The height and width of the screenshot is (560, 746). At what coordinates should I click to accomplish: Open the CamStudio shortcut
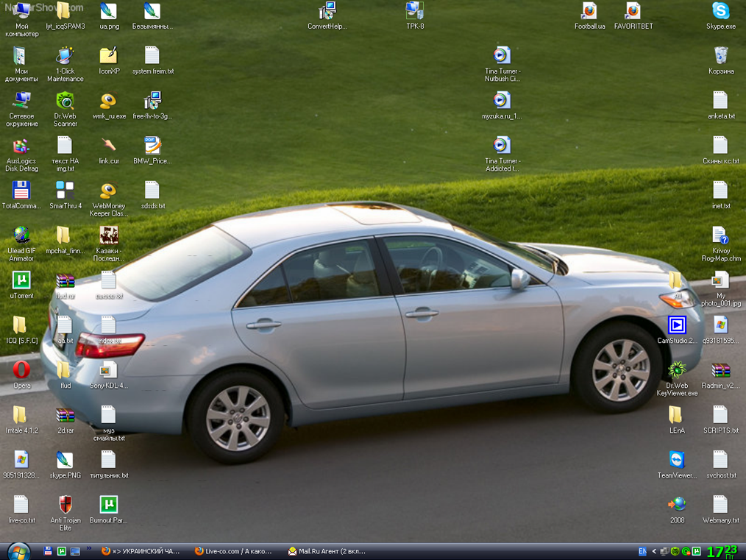[677, 325]
